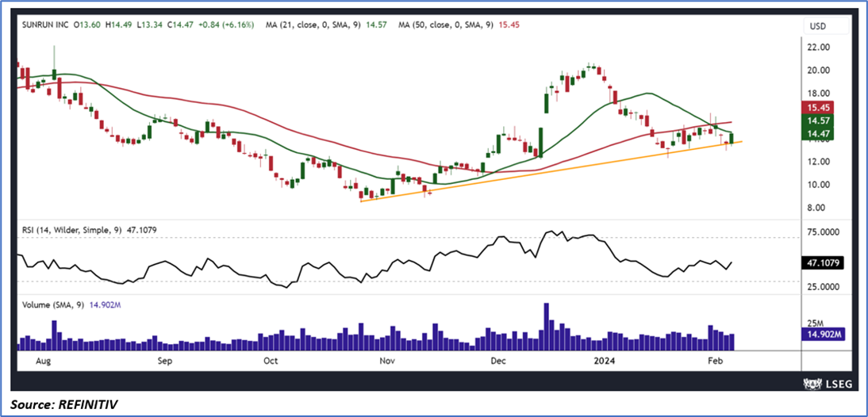Click the 18.00 price scale tick
Viewport: 868px width, 417px height.
818,93
